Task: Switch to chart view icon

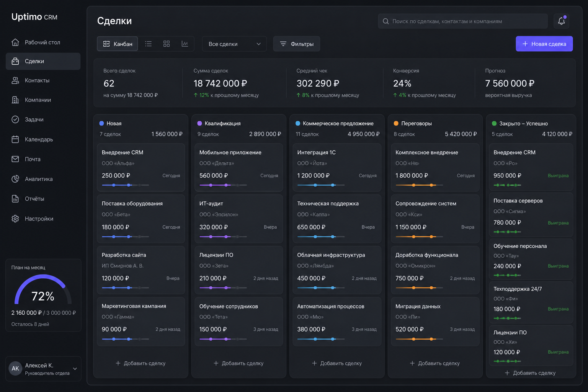Action: tap(185, 44)
